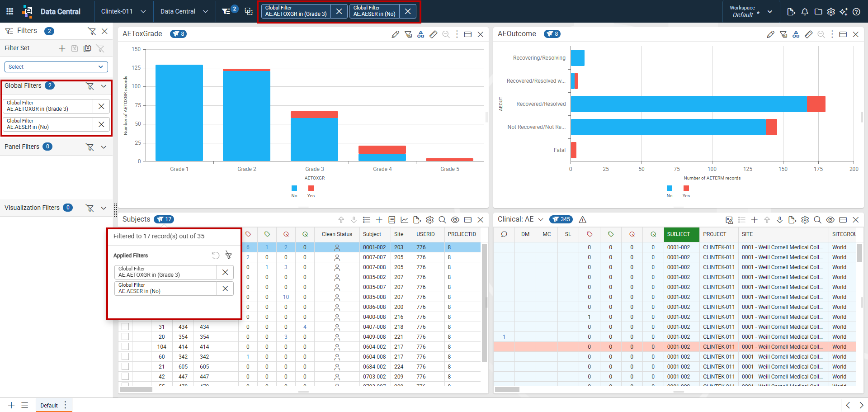The height and width of the screenshot is (412, 868).
Task: Add a new filter set with plus icon
Action: point(62,48)
